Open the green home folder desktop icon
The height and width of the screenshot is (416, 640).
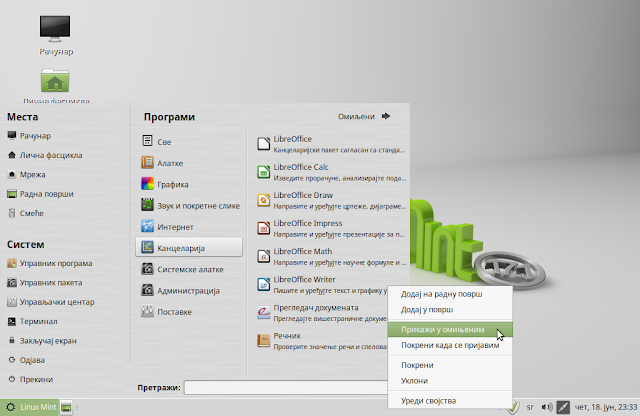tap(55, 80)
